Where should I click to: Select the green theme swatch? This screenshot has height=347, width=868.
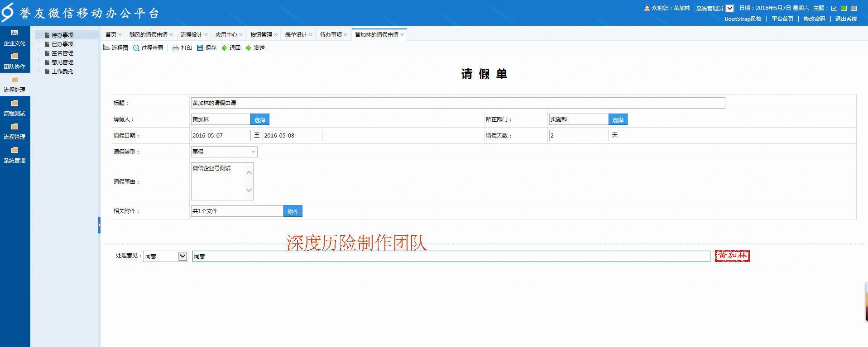(844, 8)
